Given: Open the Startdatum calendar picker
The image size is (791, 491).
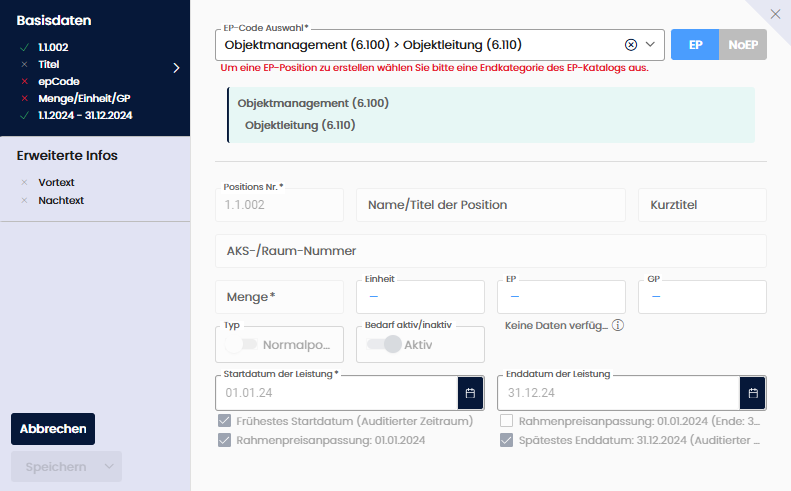Looking at the screenshot, I should click(470, 392).
